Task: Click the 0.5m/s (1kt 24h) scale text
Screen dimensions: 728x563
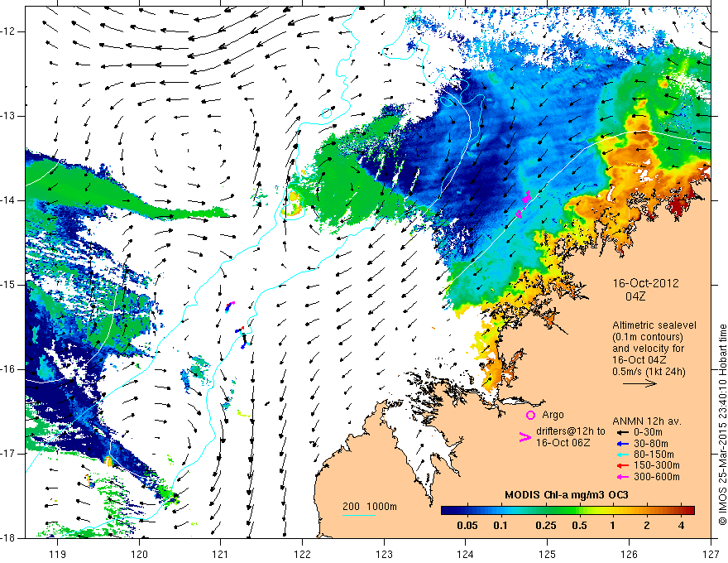Action: pos(649,372)
